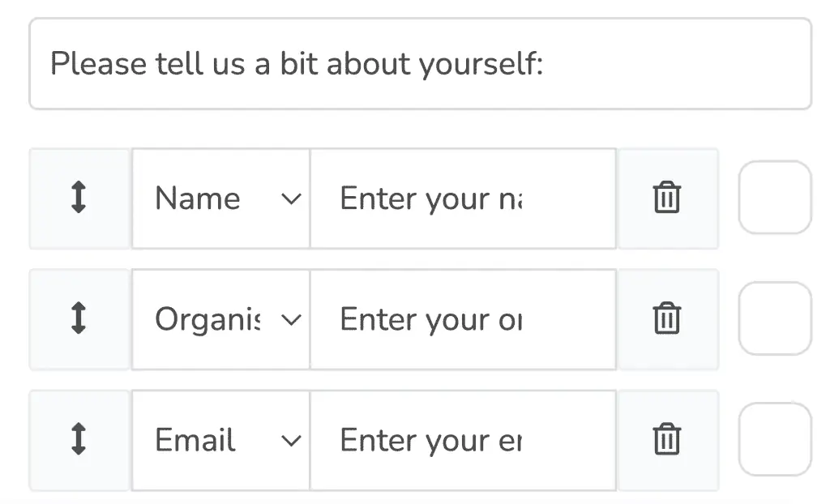The width and height of the screenshot is (830, 504).
Task: Expand the chevron next to Email
Action: [x=291, y=440]
